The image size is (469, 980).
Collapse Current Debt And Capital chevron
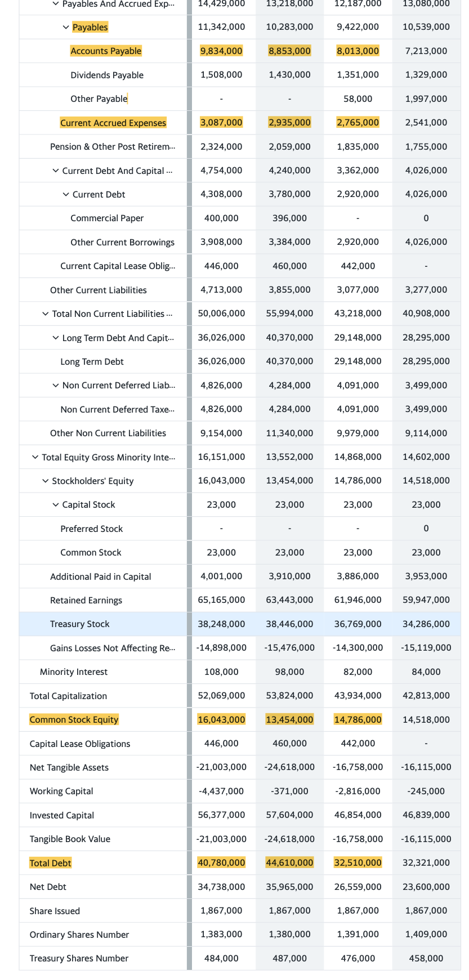click(x=56, y=171)
